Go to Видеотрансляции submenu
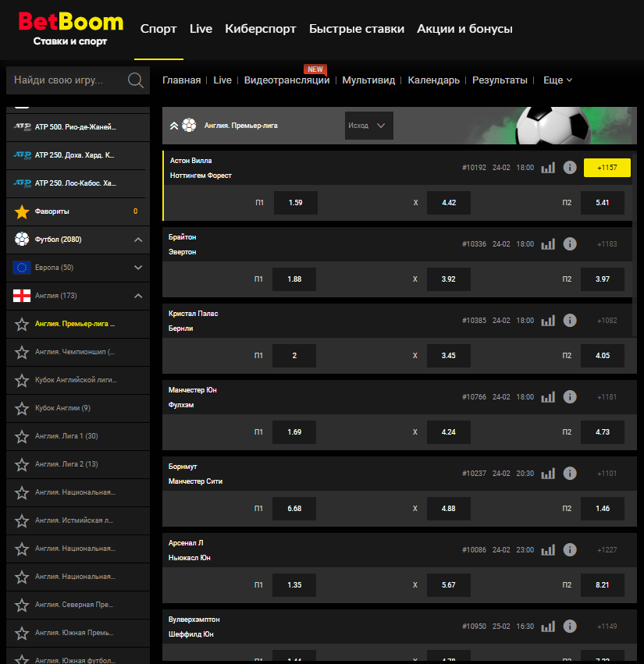The height and width of the screenshot is (664, 644). (x=286, y=80)
